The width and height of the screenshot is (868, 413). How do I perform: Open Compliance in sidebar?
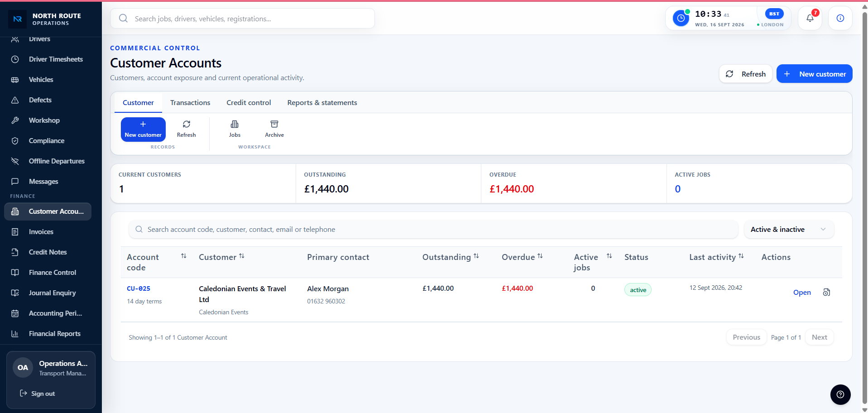coord(48,141)
